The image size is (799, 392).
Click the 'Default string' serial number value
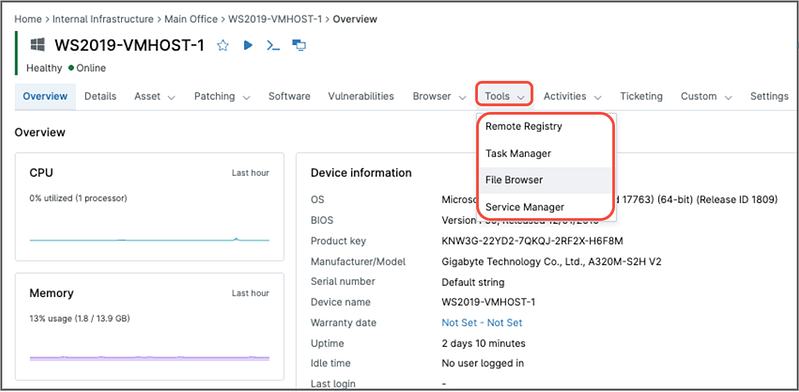click(473, 282)
